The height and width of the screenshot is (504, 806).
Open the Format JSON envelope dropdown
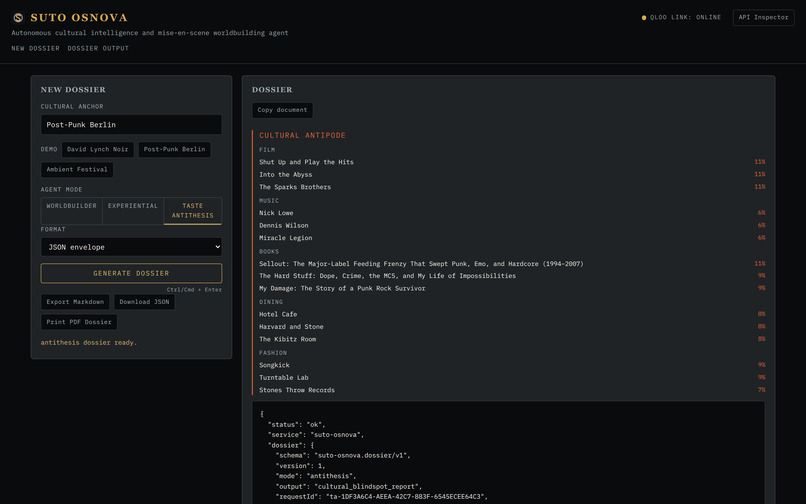(x=131, y=247)
